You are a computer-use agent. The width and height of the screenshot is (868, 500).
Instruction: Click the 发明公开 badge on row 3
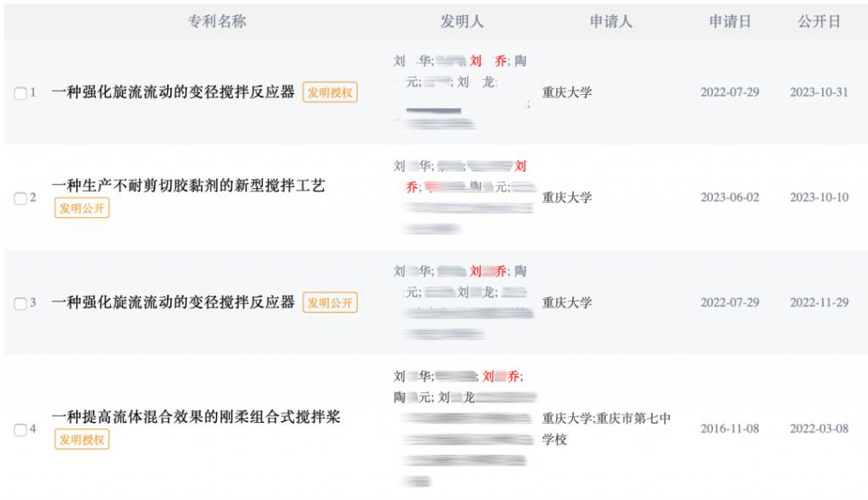330,303
